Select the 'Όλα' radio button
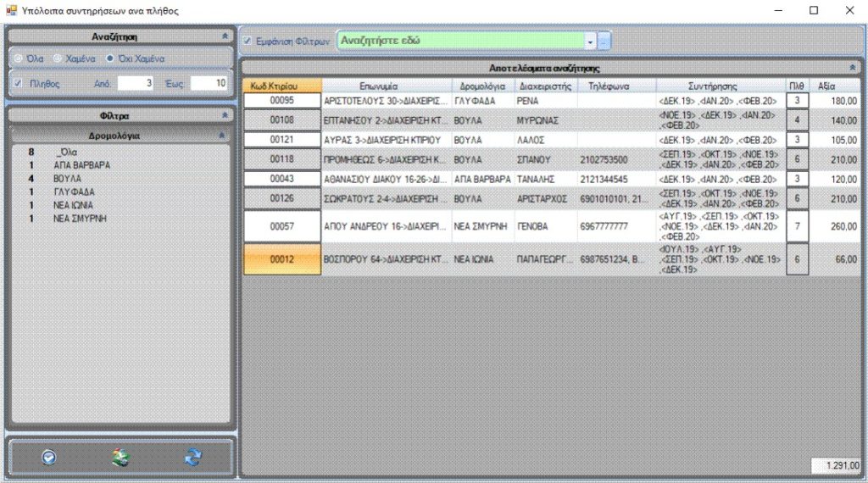This screenshot has height=483, width=868. click(x=19, y=58)
